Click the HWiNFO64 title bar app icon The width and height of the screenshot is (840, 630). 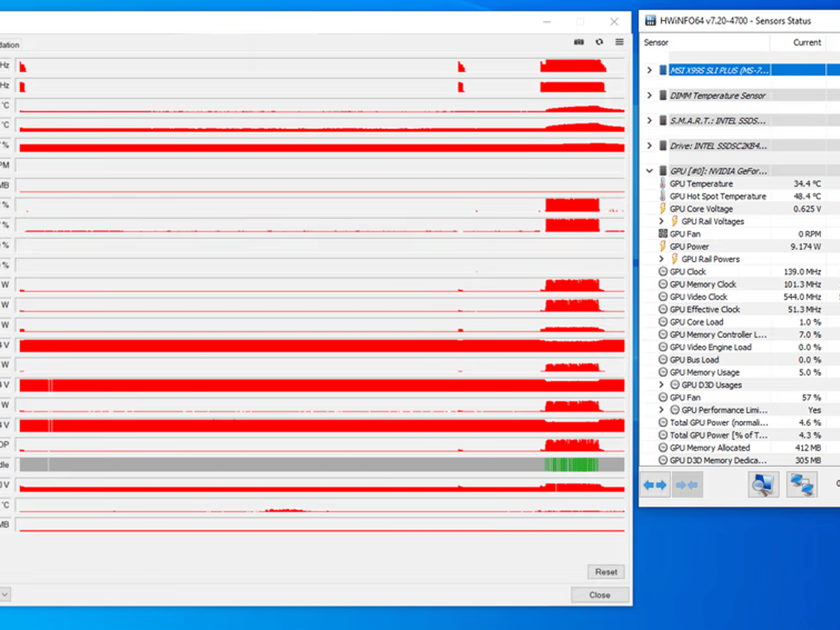pyautogui.click(x=651, y=21)
